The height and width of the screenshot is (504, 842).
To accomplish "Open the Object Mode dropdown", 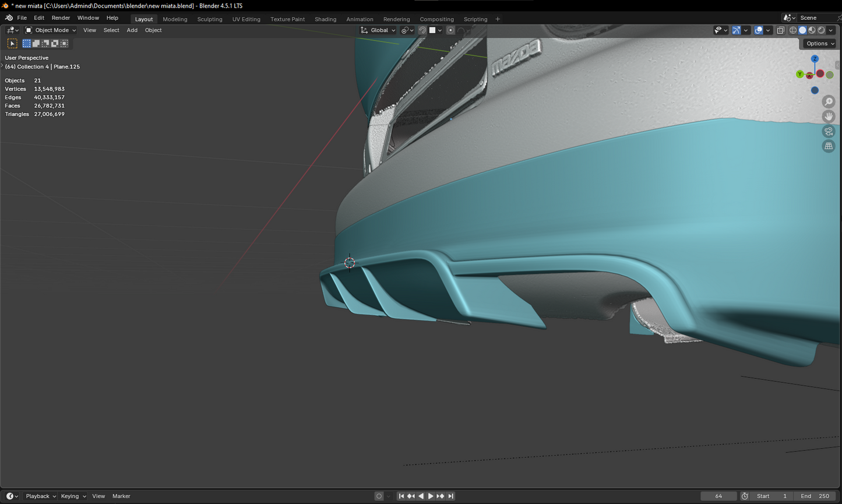I will [x=51, y=30].
